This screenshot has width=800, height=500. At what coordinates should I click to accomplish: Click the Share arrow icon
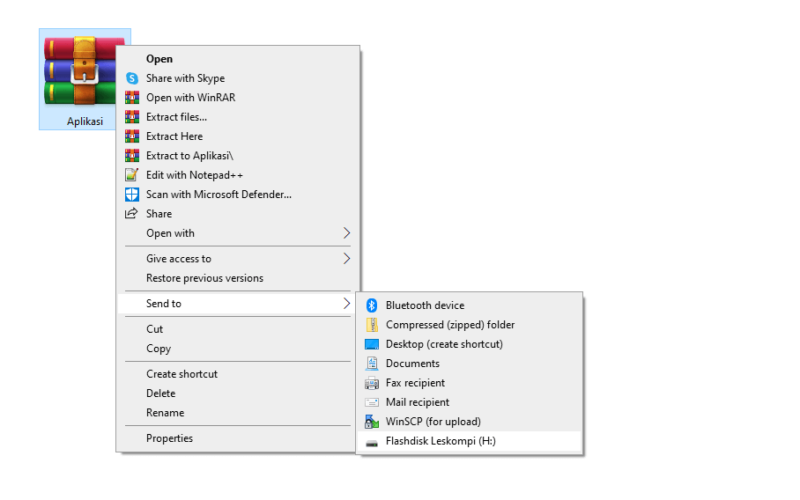click(x=132, y=214)
